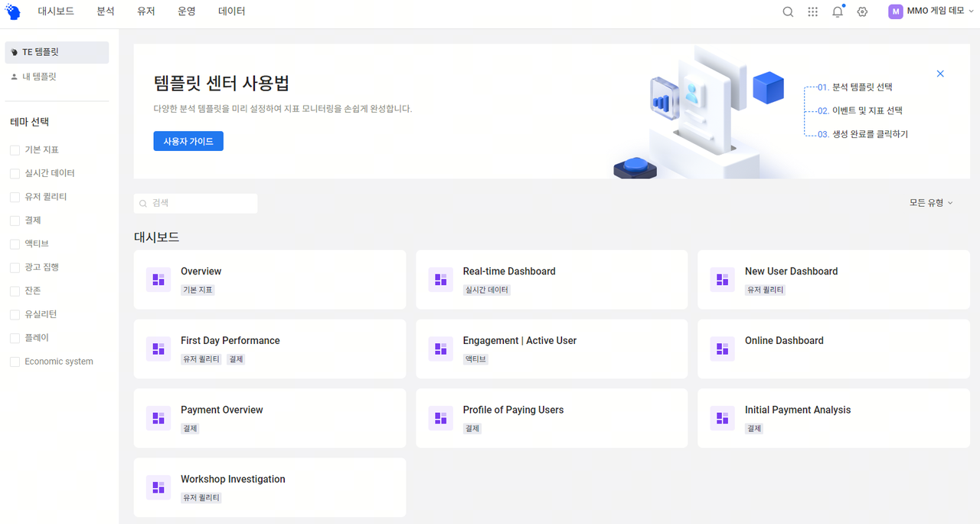Screen dimensions: 980x524
Task: Click the 실시간 데이터 tag on Real-time Dashboard
Action: [x=486, y=290]
